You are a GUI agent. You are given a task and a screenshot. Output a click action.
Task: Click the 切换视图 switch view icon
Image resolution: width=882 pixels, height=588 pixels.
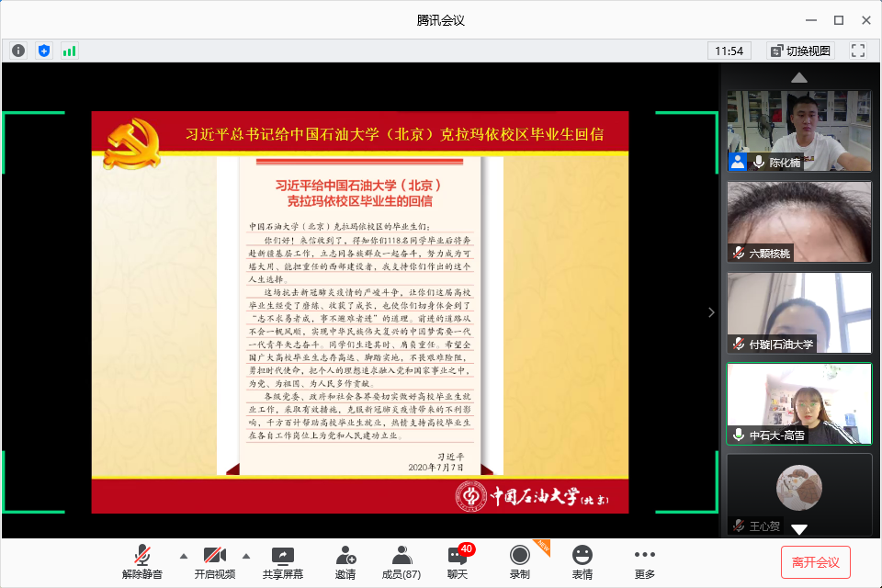click(x=798, y=51)
